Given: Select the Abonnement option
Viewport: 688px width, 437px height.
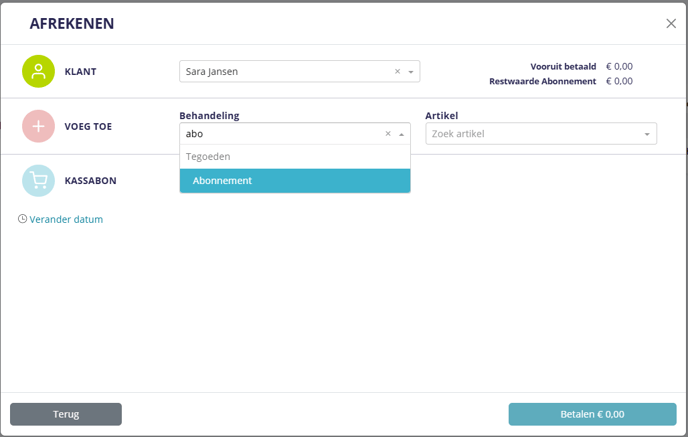Looking at the screenshot, I should coord(295,181).
